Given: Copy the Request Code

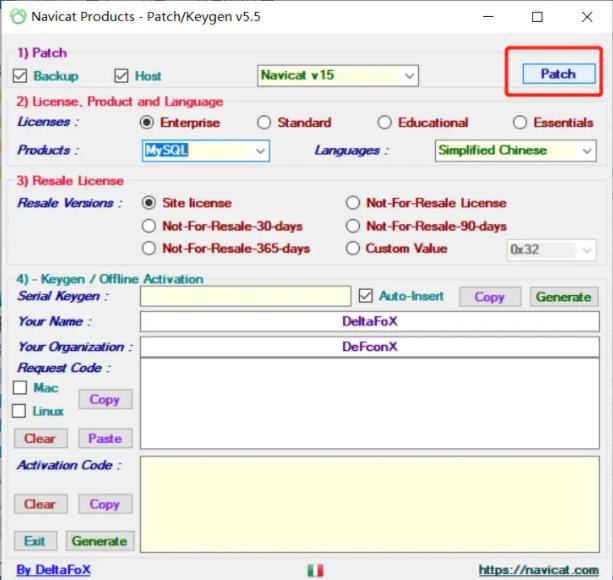Looking at the screenshot, I should (105, 399).
